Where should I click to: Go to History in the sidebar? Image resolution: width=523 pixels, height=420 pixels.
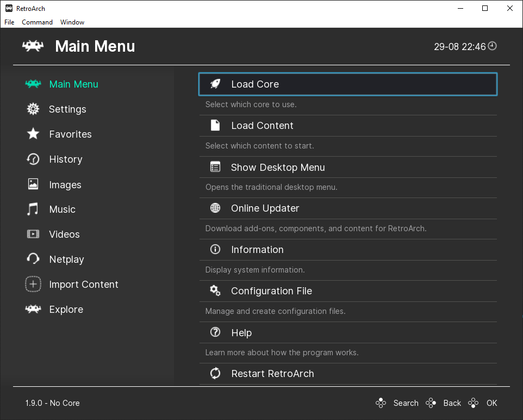click(65, 159)
